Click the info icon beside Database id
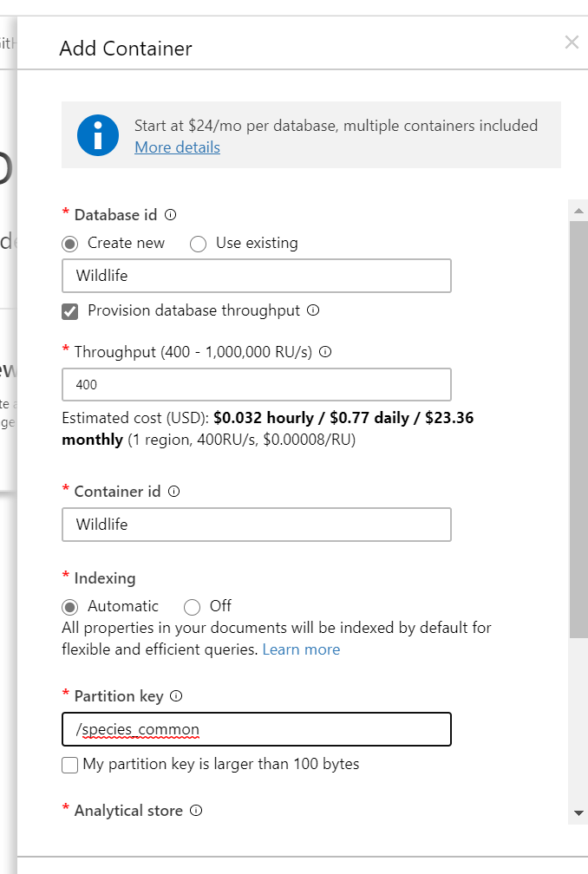 pyautogui.click(x=171, y=215)
